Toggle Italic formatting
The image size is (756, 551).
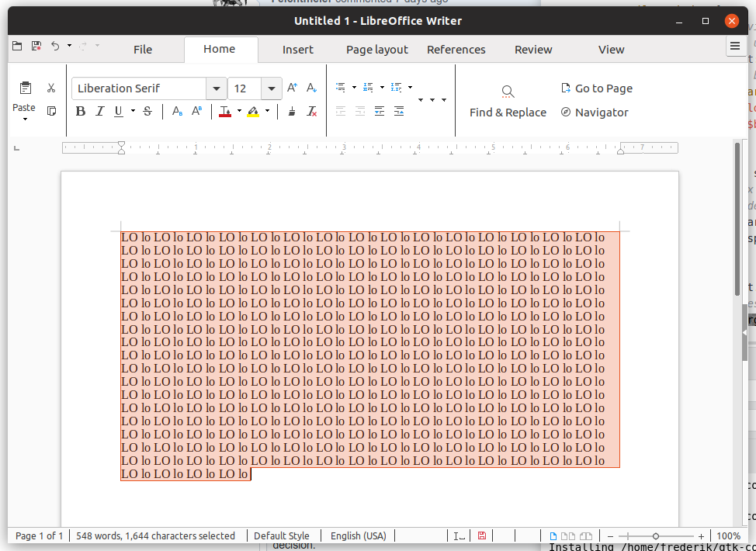[x=100, y=112]
